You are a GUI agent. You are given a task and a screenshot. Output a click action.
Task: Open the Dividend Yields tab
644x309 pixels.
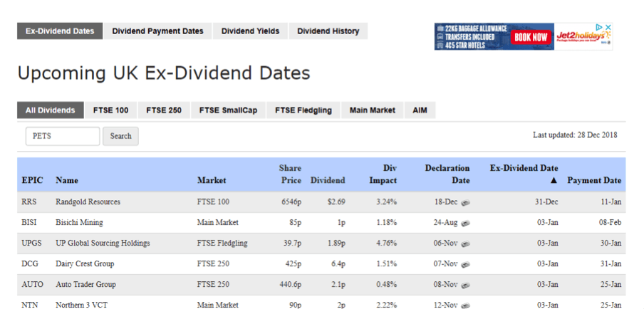coord(250,31)
